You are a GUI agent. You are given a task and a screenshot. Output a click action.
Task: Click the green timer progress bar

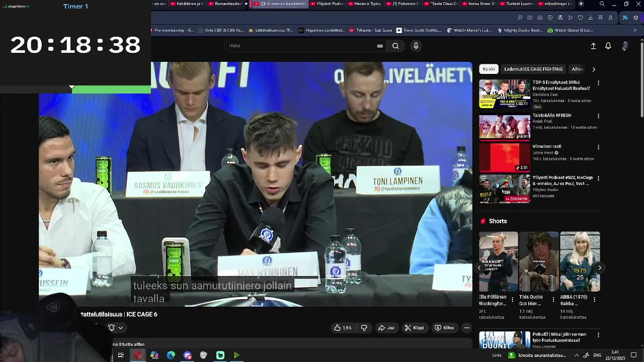pyautogui.click(x=111, y=89)
